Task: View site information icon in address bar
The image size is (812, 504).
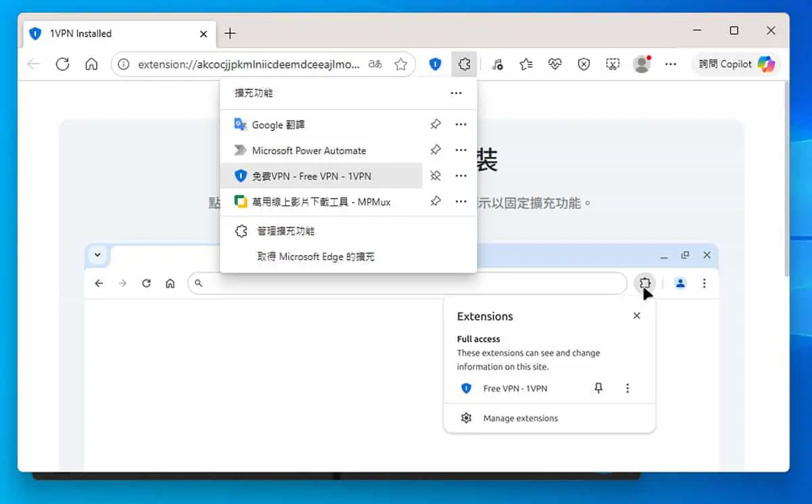Action: [x=123, y=64]
